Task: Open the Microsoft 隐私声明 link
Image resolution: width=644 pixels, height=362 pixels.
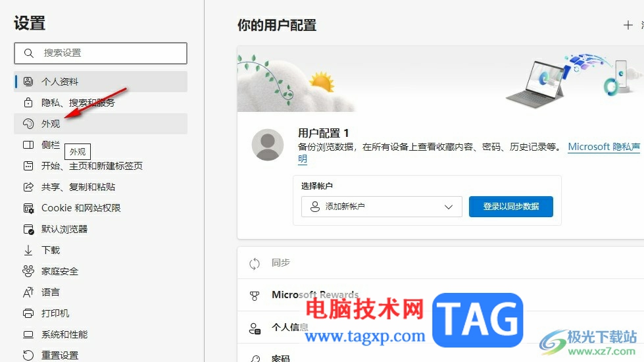Action: tap(604, 147)
